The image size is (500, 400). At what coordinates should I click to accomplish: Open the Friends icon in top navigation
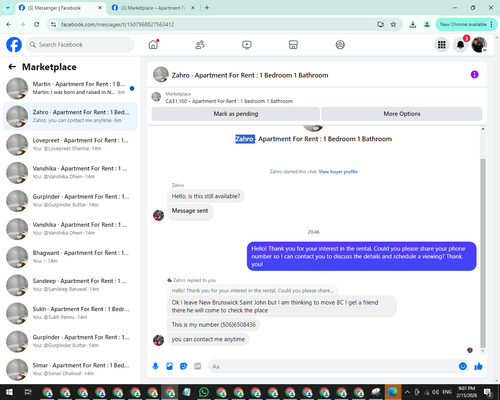pos(200,45)
